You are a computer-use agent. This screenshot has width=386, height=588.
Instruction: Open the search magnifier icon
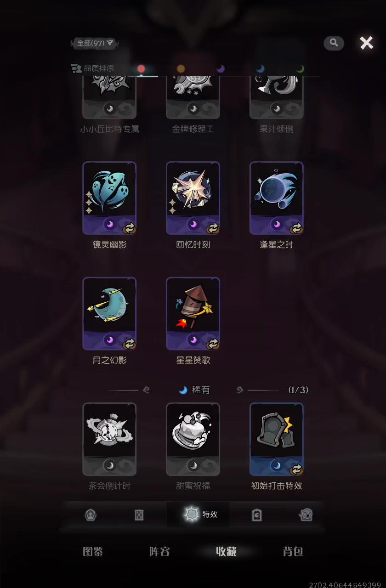tap(334, 43)
